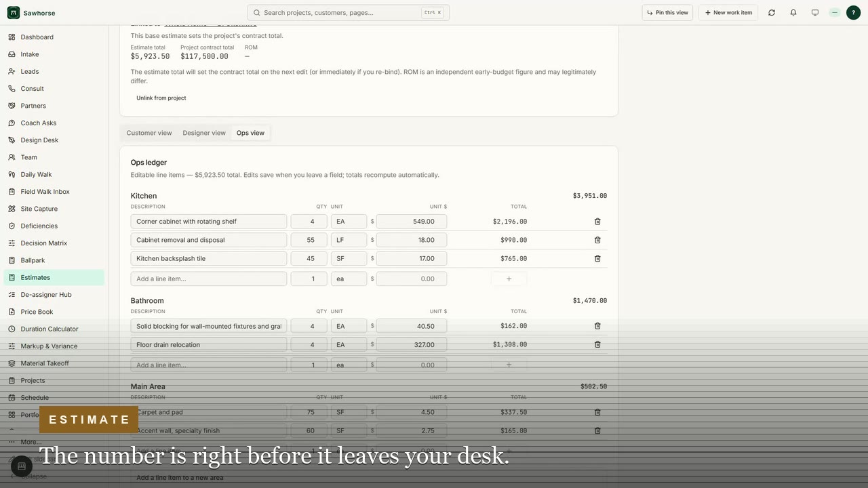Image resolution: width=868 pixels, height=488 pixels.
Task: Go to Design Desk
Action: click(x=54, y=140)
